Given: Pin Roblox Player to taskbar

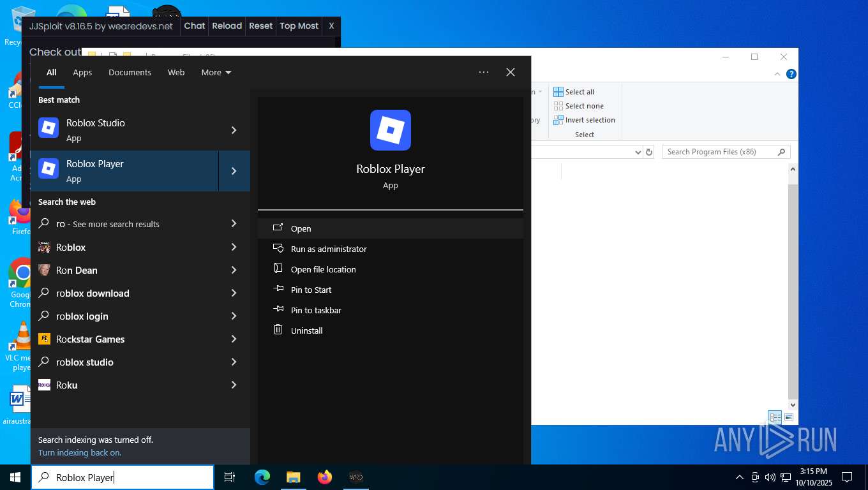Looking at the screenshot, I should pyautogui.click(x=391, y=310).
